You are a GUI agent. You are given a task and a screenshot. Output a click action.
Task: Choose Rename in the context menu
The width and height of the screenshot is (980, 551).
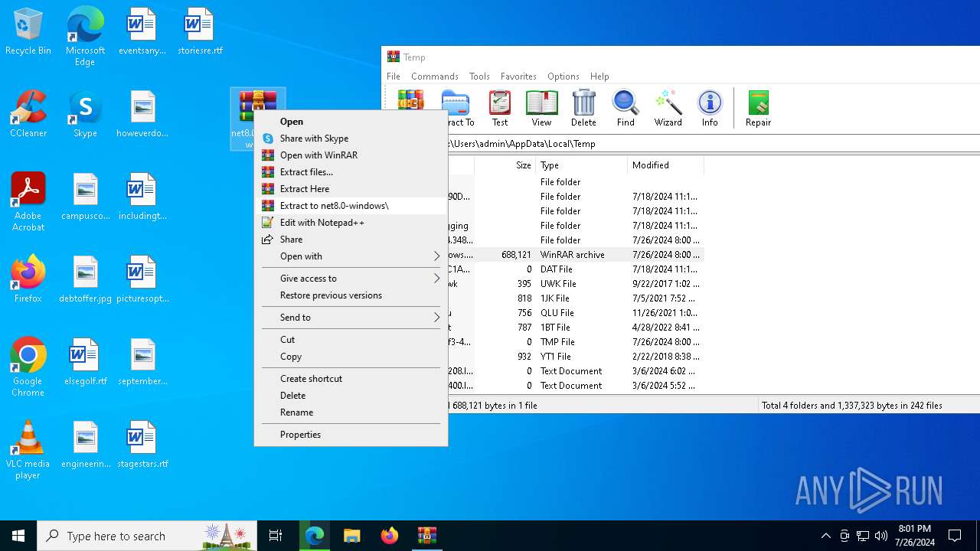click(x=351, y=412)
